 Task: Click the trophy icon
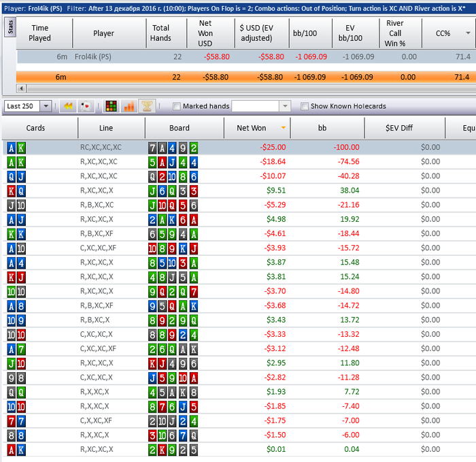tap(147, 106)
